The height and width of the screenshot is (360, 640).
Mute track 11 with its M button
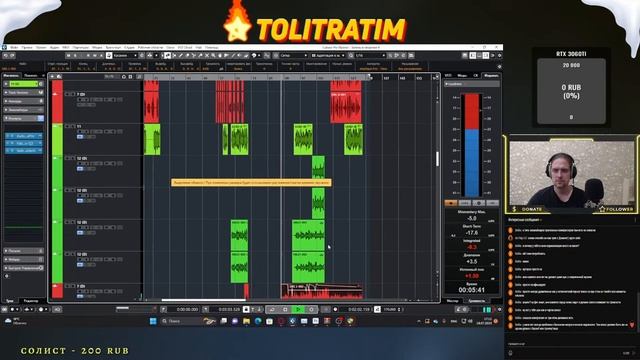click(67, 127)
